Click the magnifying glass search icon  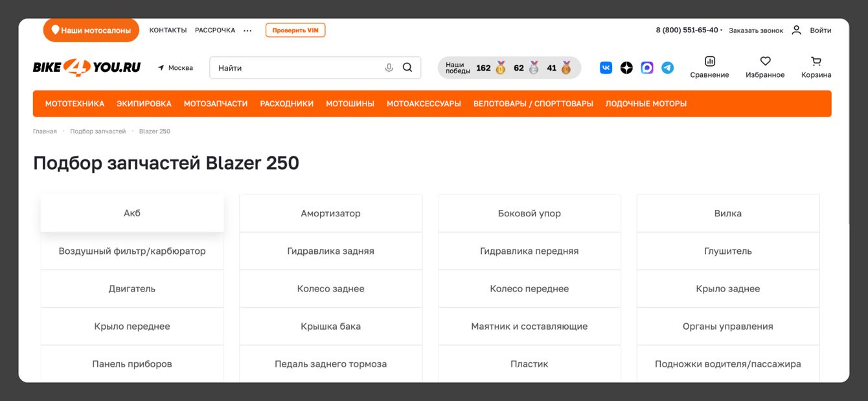407,67
